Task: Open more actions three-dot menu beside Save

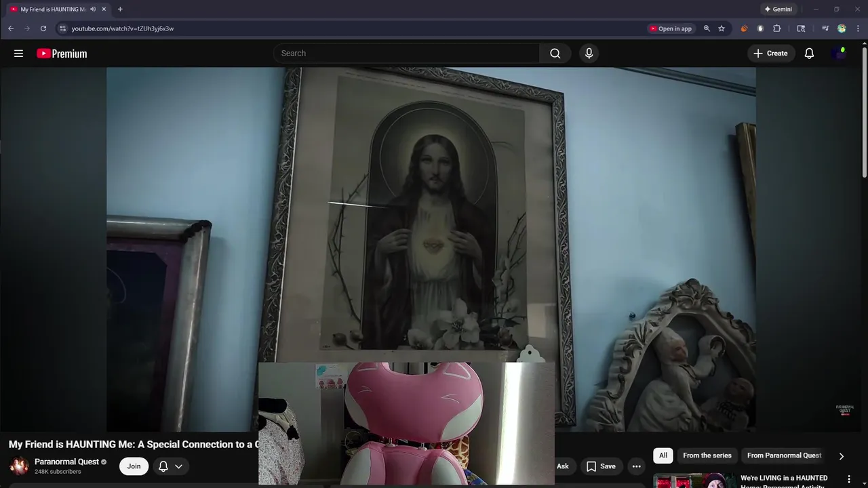Action: [x=636, y=466]
